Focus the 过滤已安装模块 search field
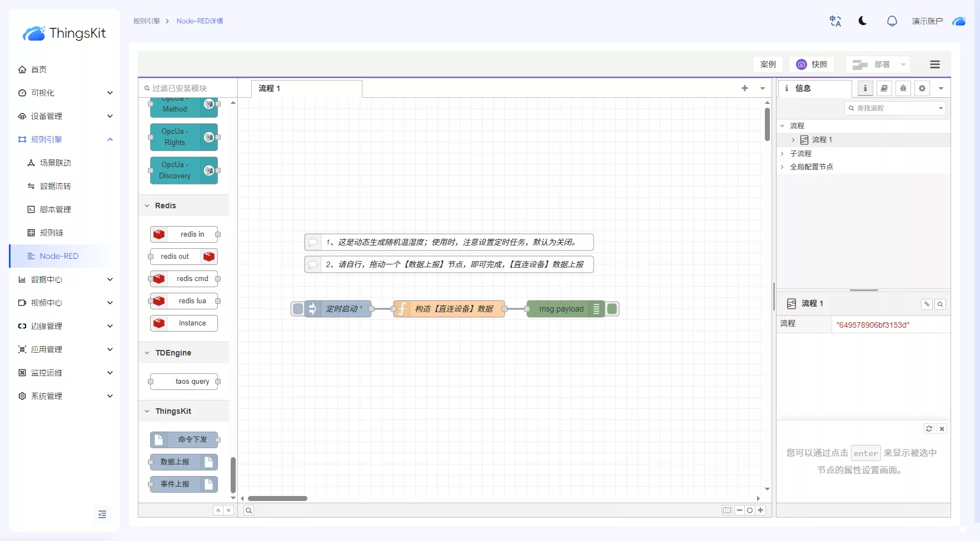Screen dimensions: 980x541 point(188,88)
